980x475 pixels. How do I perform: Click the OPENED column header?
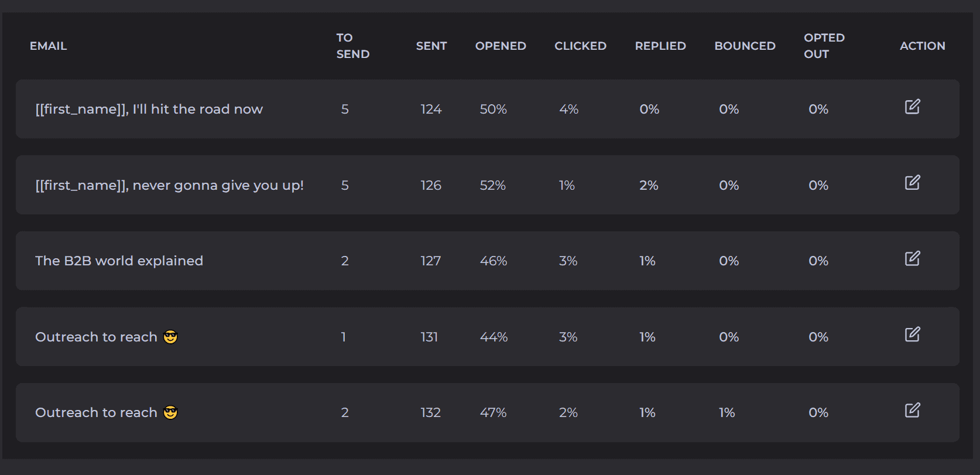501,46
